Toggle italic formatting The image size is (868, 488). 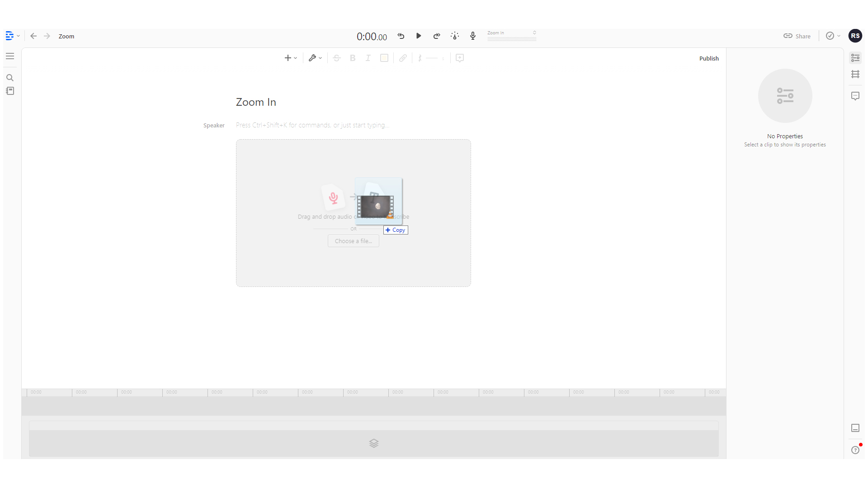[x=368, y=58]
